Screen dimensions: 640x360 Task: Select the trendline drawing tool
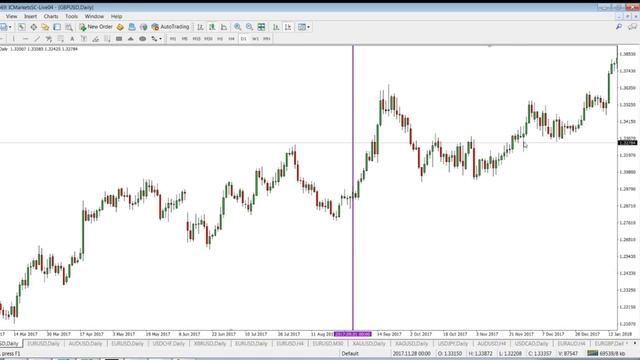click(x=37, y=39)
